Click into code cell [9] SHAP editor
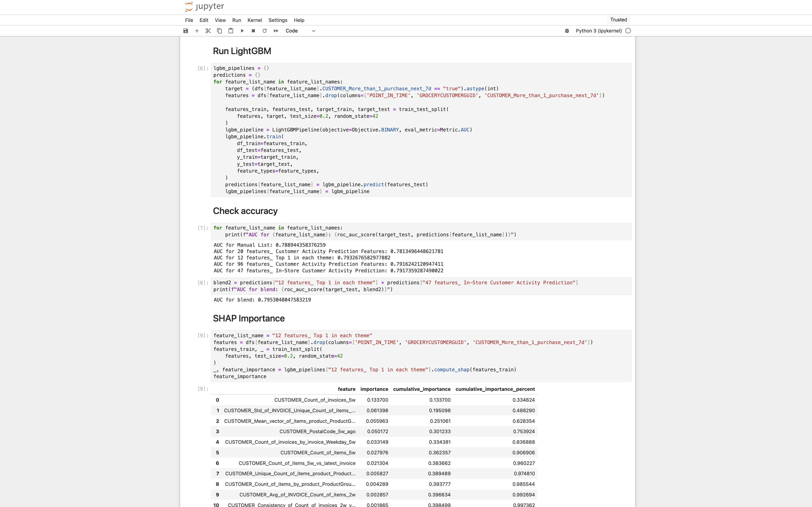This screenshot has height=507, width=812. (421, 356)
